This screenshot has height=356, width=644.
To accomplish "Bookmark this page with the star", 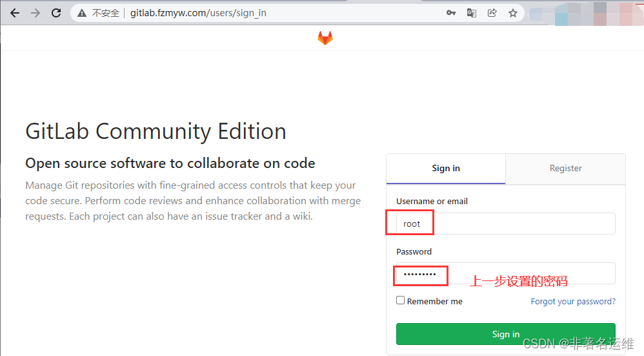I will click(x=512, y=13).
